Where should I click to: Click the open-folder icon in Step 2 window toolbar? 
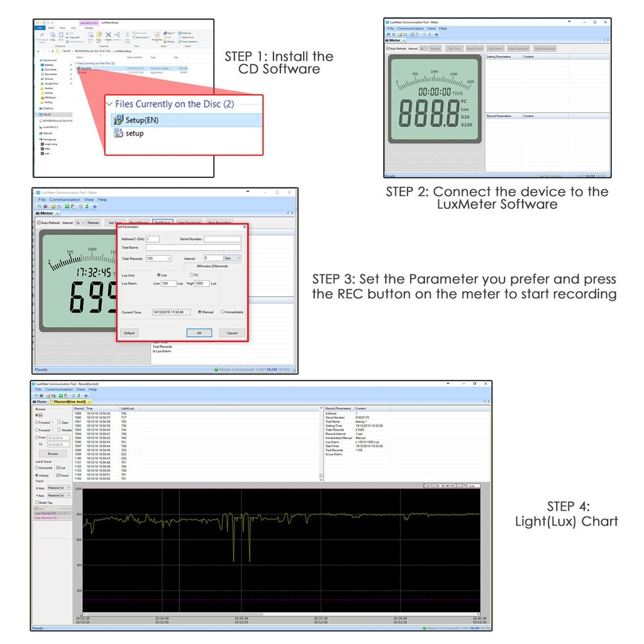[401, 35]
